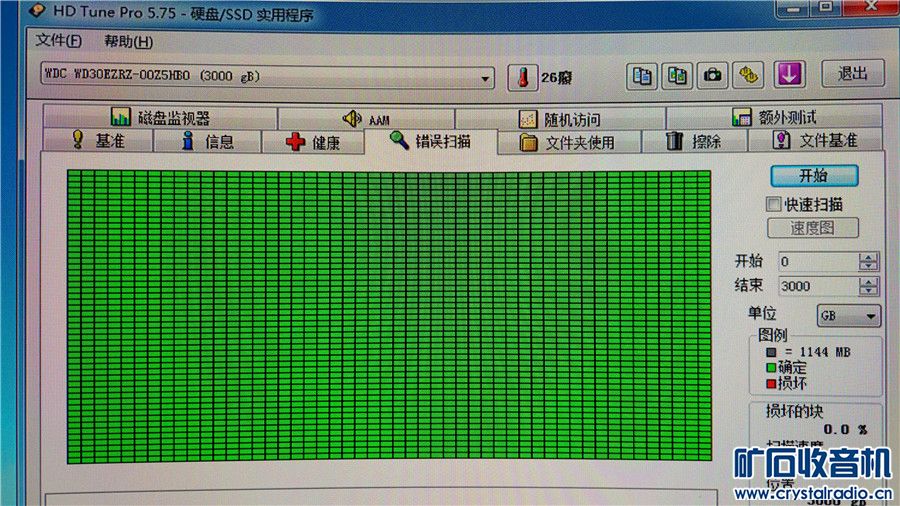Viewport: 900px width, 506px height.
Task: Click the purple download arrow icon
Action: click(x=789, y=75)
